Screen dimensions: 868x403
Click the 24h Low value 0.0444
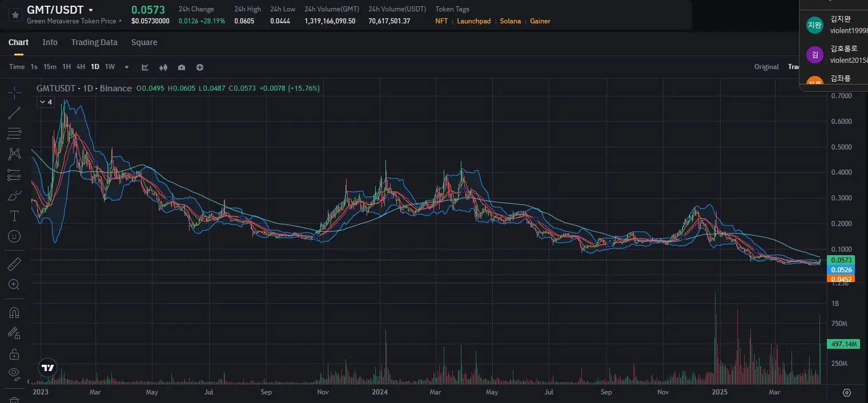(280, 21)
